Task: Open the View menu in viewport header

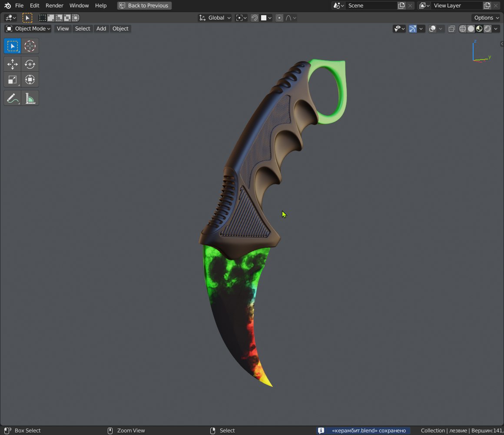Action: point(63,29)
